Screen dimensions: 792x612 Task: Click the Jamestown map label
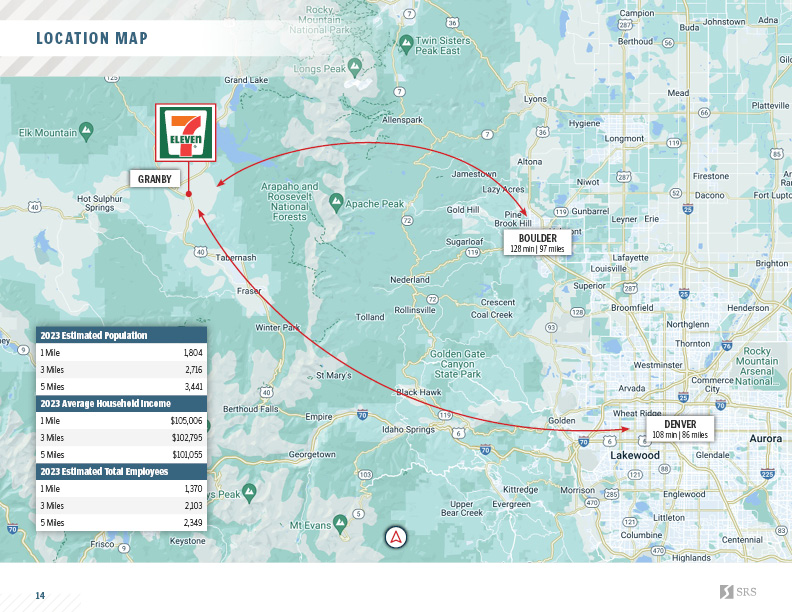click(474, 174)
